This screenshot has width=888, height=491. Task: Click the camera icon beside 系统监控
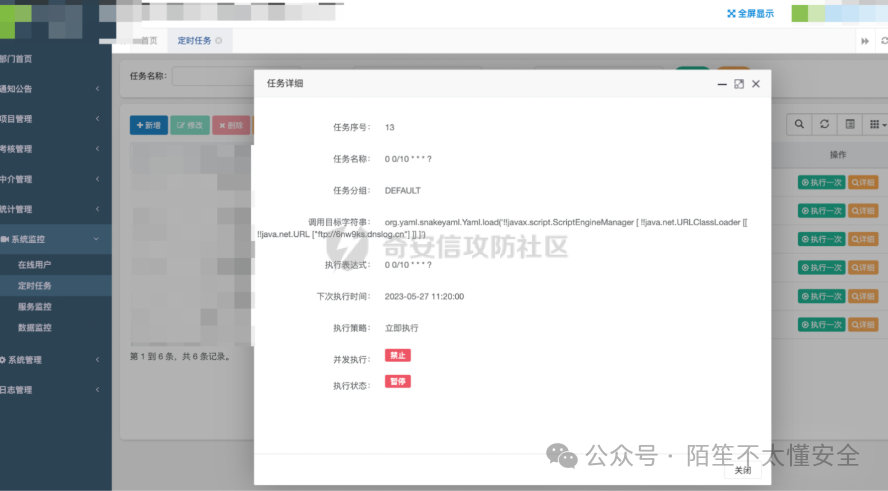coord(4,240)
